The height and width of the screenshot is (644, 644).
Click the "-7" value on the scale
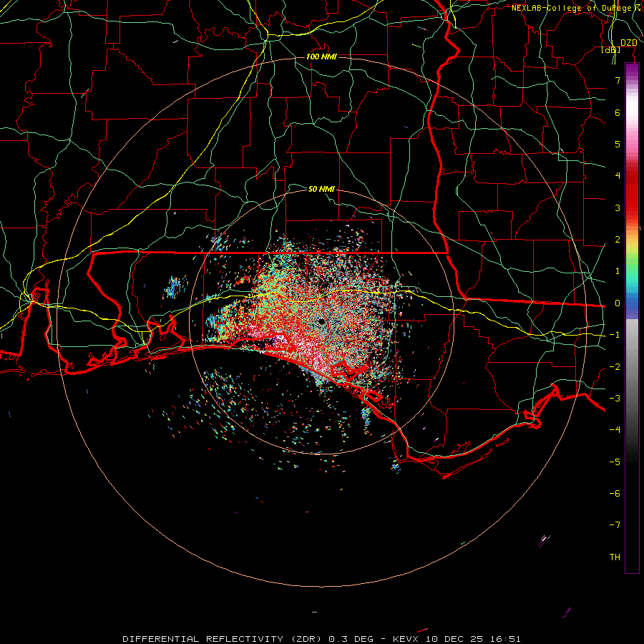[615, 525]
